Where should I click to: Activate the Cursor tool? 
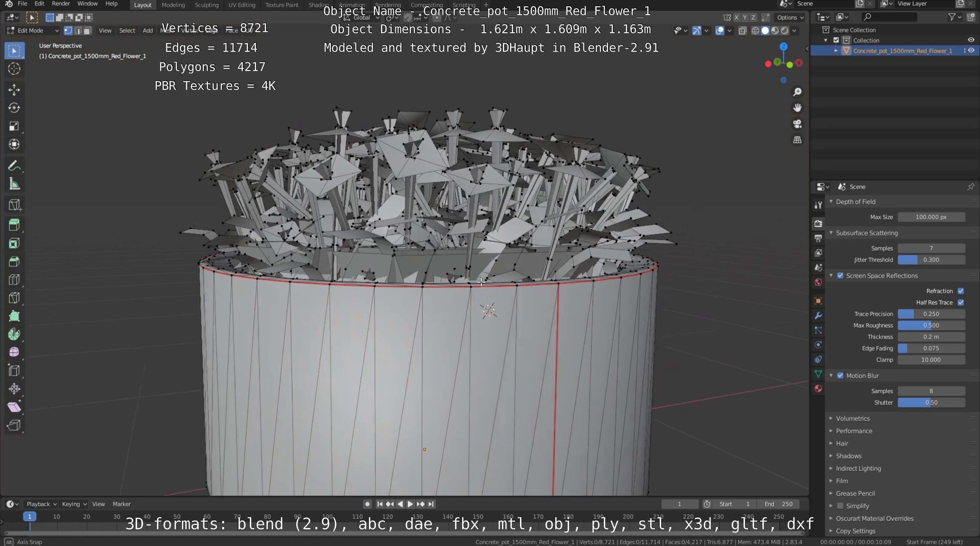coord(15,69)
